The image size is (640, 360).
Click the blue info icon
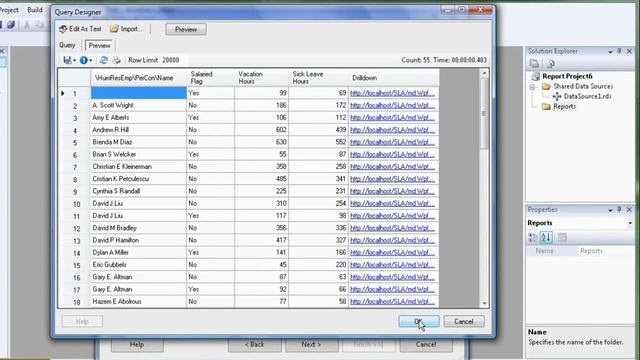pyautogui.click(x=84, y=60)
